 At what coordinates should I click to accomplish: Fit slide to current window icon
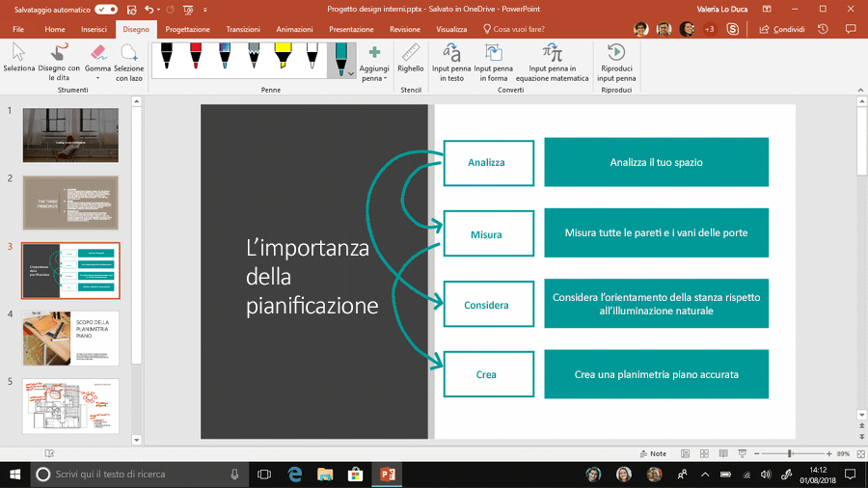pyautogui.click(x=861, y=453)
